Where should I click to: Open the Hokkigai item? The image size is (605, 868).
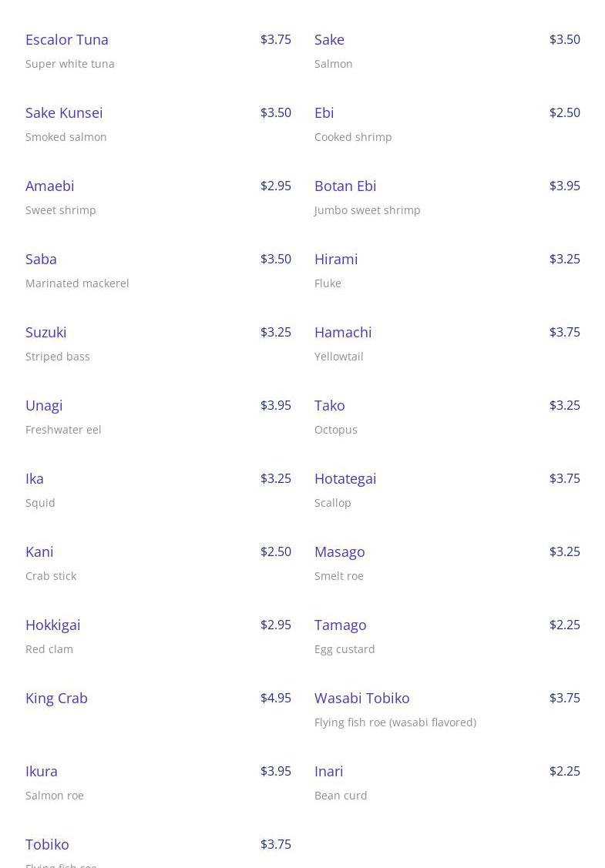pos(53,625)
